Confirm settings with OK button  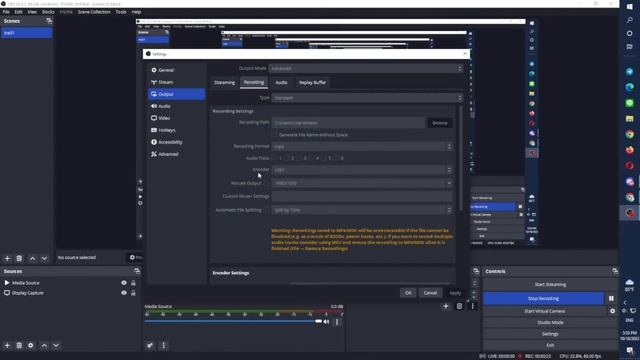pos(408,293)
